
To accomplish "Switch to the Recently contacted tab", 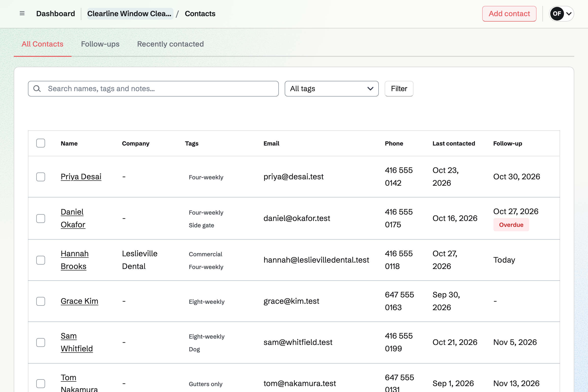I will click(171, 44).
